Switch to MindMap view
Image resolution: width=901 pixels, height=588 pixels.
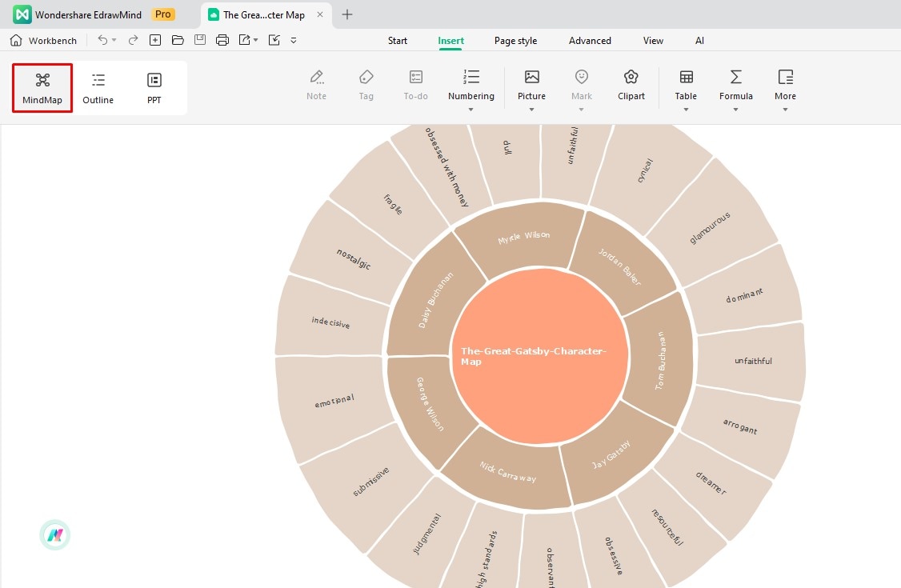[x=42, y=88]
